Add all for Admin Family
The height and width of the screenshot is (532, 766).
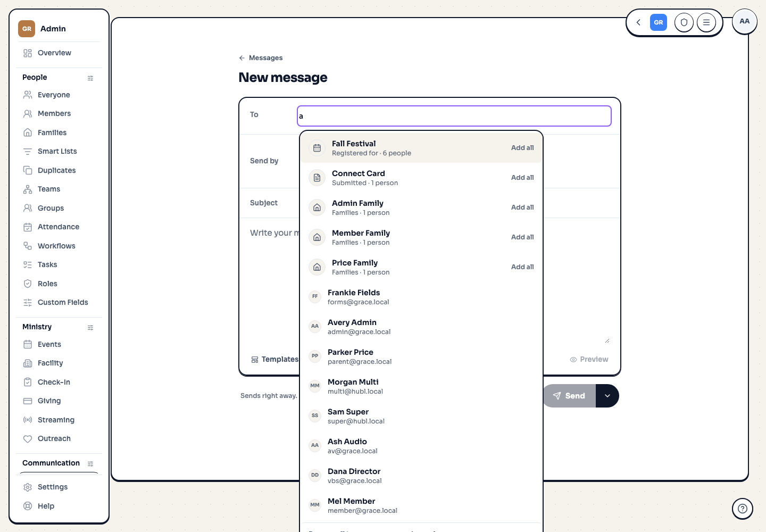coord(522,207)
